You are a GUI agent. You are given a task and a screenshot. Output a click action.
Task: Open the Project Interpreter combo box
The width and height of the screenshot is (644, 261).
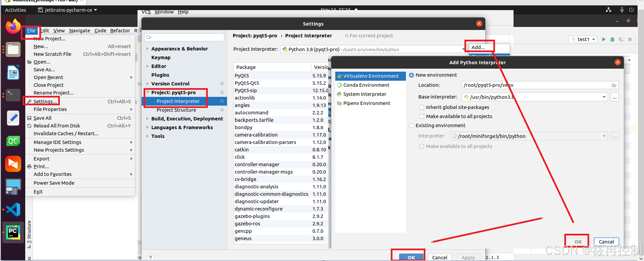[x=373, y=49]
